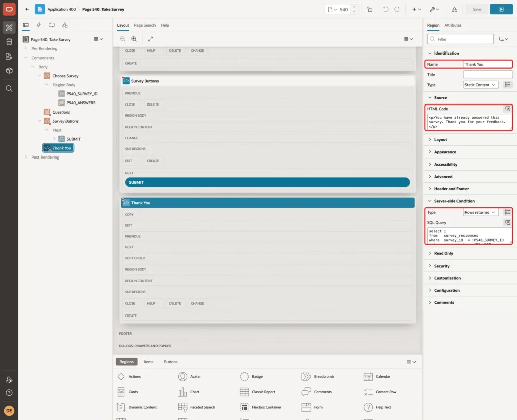Open the App Builder sidebar icon

(9, 28)
